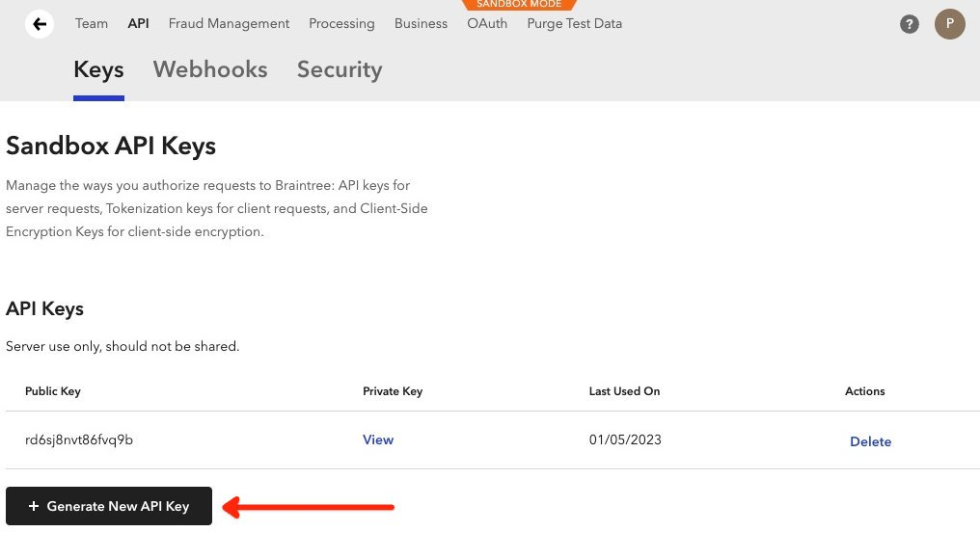The width and height of the screenshot is (980, 559).
Task: Generate a new API key
Action: (x=109, y=506)
